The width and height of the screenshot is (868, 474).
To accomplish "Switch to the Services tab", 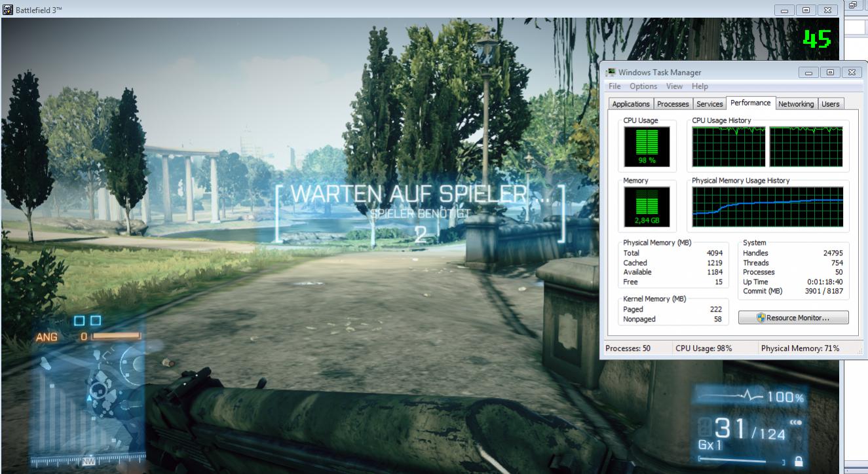I will [709, 104].
